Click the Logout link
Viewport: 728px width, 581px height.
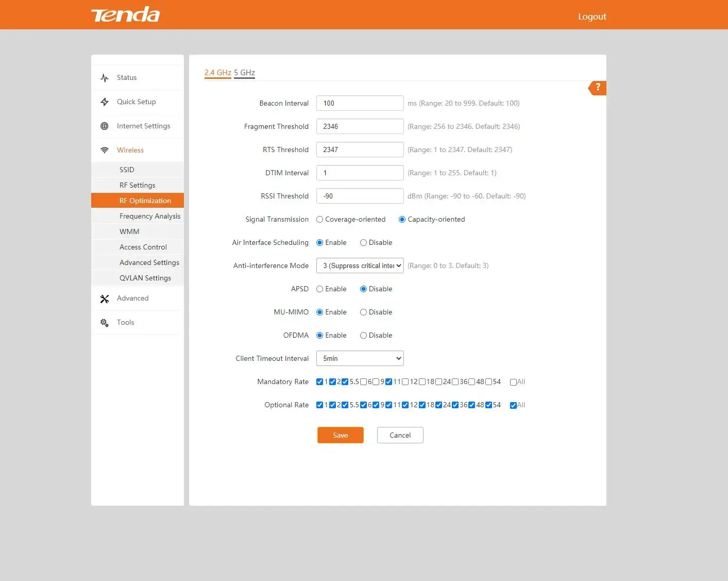pos(592,16)
